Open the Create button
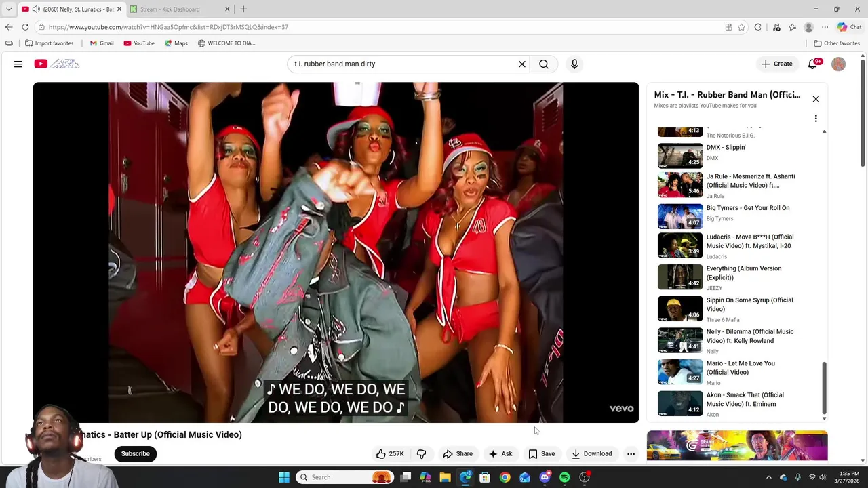 point(776,64)
